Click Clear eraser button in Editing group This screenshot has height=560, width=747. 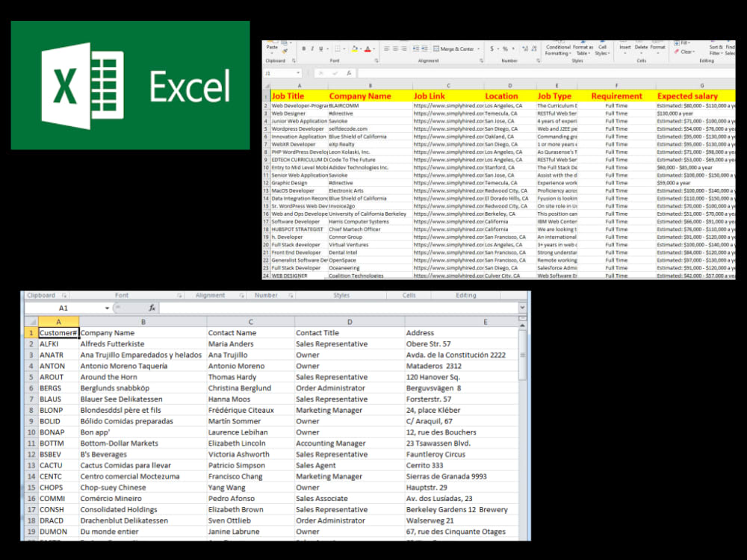click(x=684, y=52)
